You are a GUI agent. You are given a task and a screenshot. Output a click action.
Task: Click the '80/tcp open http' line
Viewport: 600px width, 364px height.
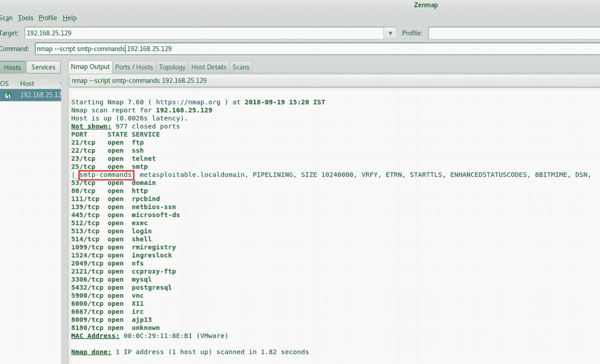coord(109,191)
